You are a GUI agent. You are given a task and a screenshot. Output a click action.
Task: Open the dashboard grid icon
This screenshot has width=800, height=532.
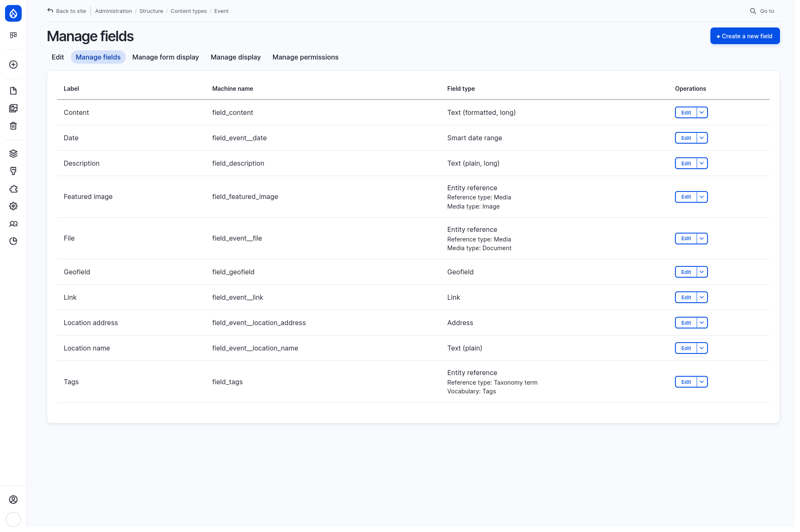[x=13, y=35]
